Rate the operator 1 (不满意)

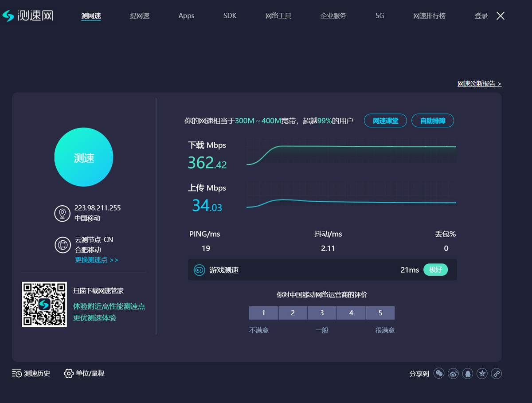click(263, 313)
